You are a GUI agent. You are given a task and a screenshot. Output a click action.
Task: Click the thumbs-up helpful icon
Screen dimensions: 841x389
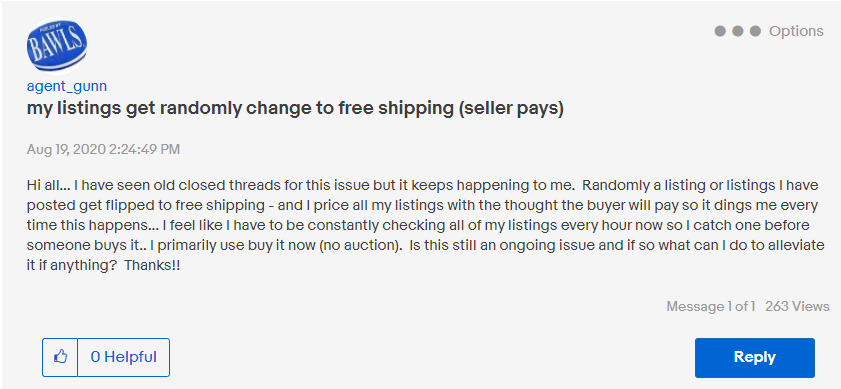[60, 357]
